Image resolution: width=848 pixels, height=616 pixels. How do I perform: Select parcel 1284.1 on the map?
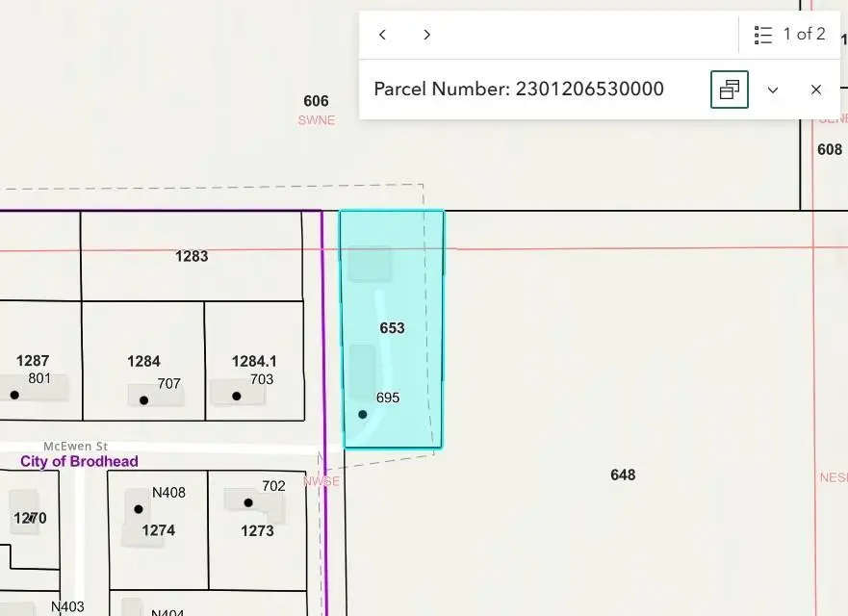coord(254,361)
